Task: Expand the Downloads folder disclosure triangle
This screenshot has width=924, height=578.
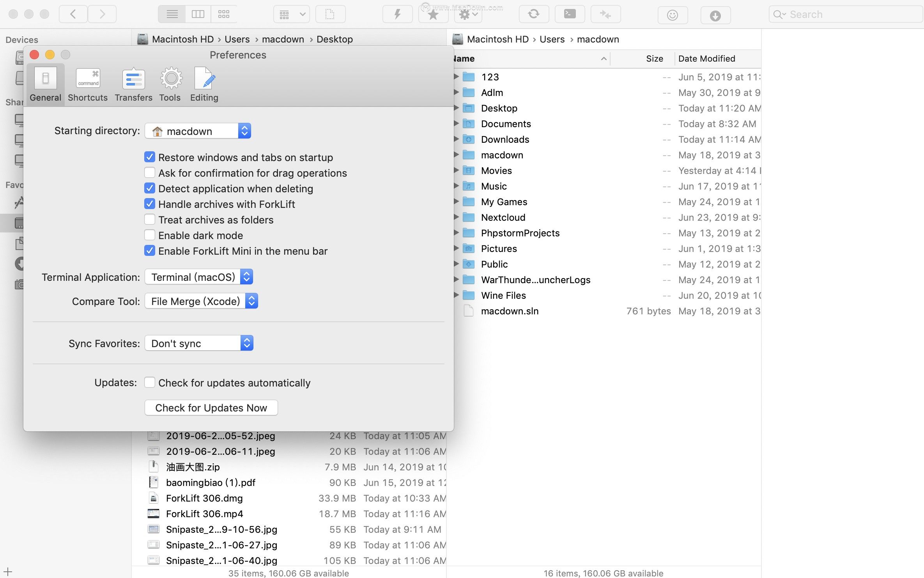Action: pos(456,139)
